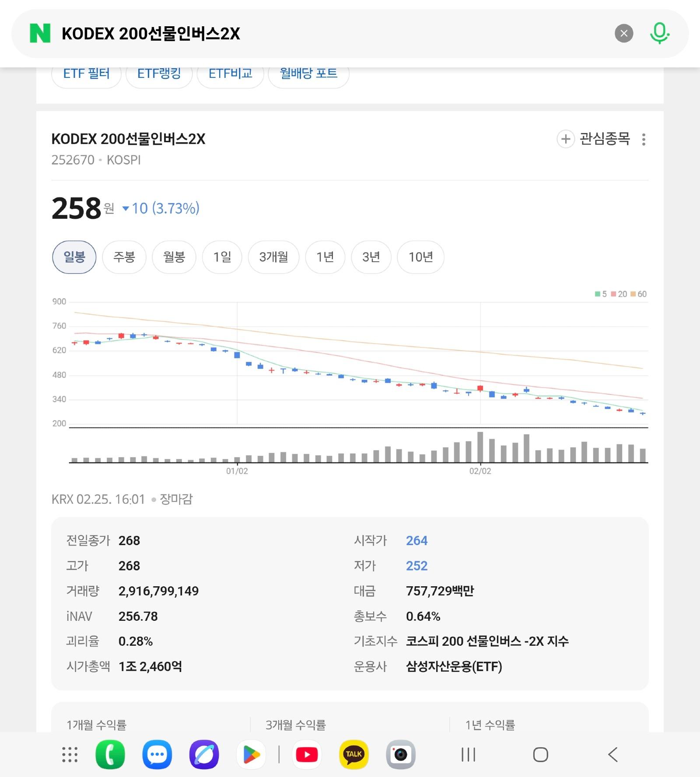Tap the iNAV value 256.78
Image resolution: width=700 pixels, height=777 pixels.
point(138,616)
